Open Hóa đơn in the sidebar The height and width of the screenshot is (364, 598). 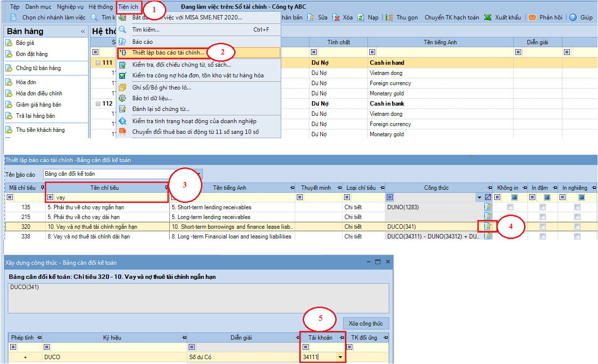click(x=26, y=82)
